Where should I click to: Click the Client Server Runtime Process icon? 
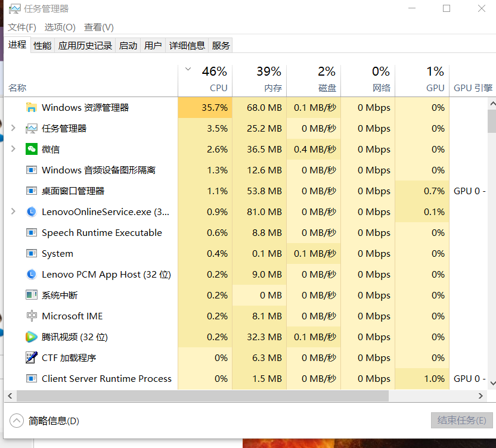coord(32,378)
